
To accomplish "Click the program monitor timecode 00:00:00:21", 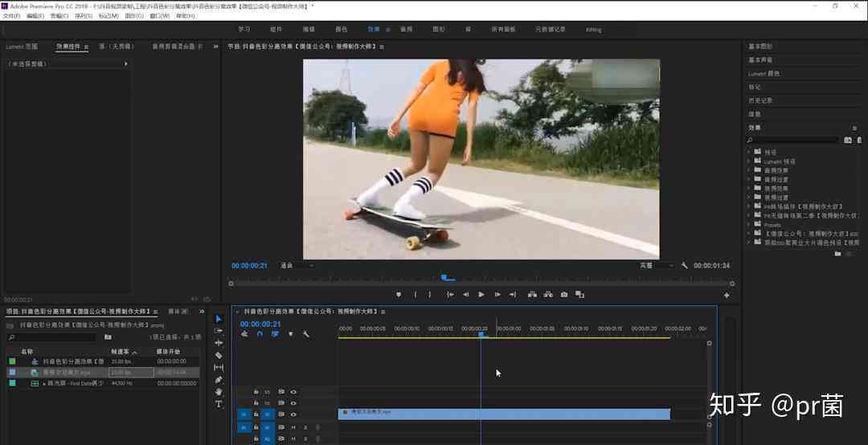I will (250, 266).
